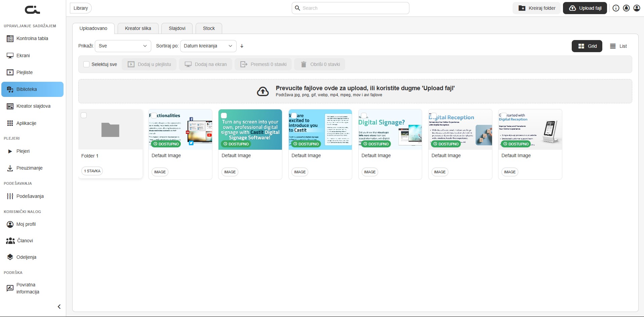Open the 'Digital Reception' image thumbnail

tap(460, 130)
